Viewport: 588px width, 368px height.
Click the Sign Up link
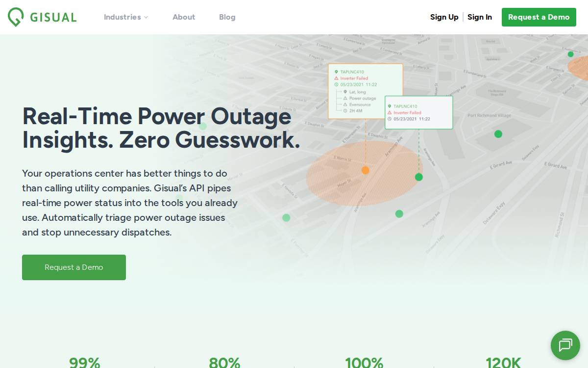click(444, 17)
